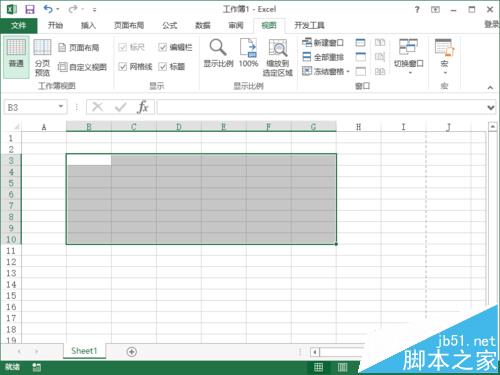The width and height of the screenshot is (500, 375).
Task: Click the Save icon in quick access toolbar
Action: click(30, 9)
